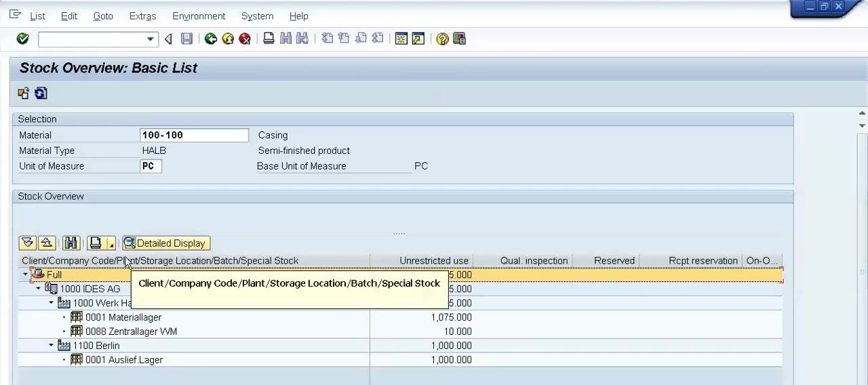Open the Help menu
Image resolution: width=868 pixels, height=385 pixels.
click(x=298, y=16)
